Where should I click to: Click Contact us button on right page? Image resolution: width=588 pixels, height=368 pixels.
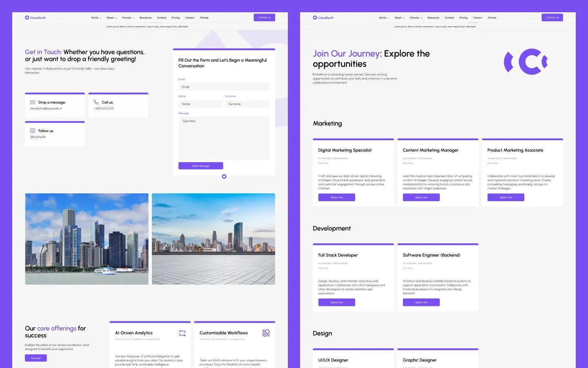(x=552, y=18)
